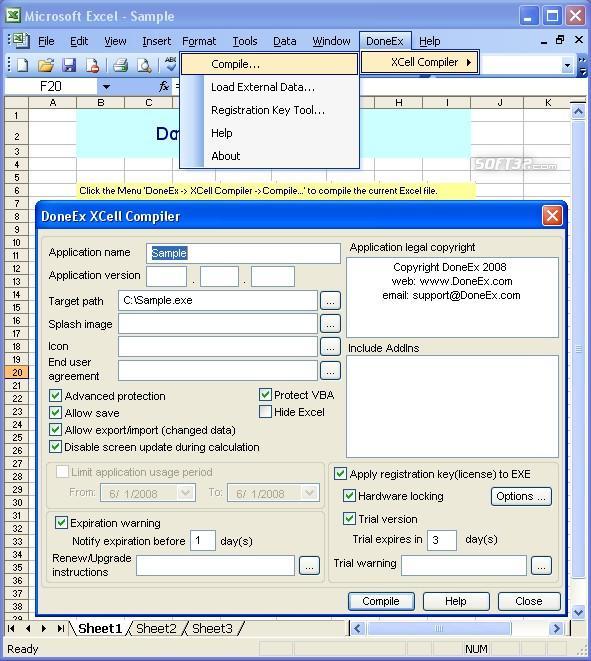The width and height of the screenshot is (591, 661).
Task: Click the Application legal copyright text box
Action: point(452,297)
